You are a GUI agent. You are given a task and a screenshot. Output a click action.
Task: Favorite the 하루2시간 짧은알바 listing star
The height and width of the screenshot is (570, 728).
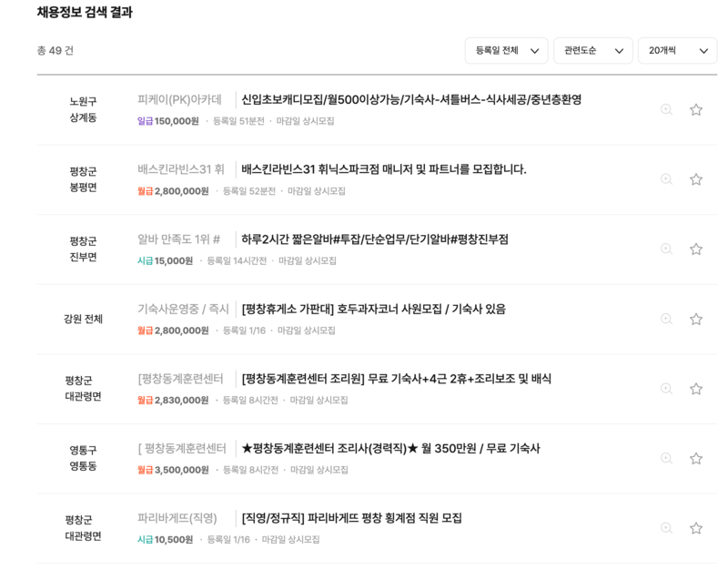[x=695, y=249]
